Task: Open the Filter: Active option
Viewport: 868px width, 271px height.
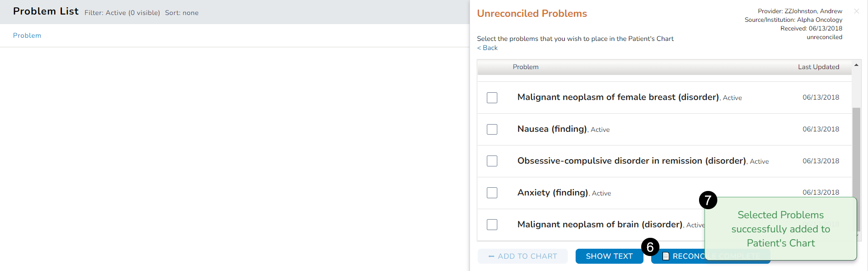Action: pos(122,13)
